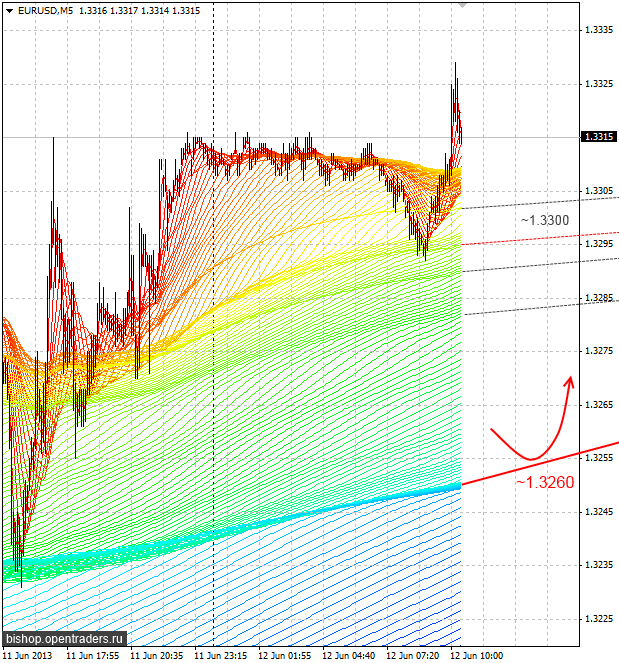619x663 pixels.
Task: Click the 11 Jun 23:15 time label
Action: click(x=221, y=656)
